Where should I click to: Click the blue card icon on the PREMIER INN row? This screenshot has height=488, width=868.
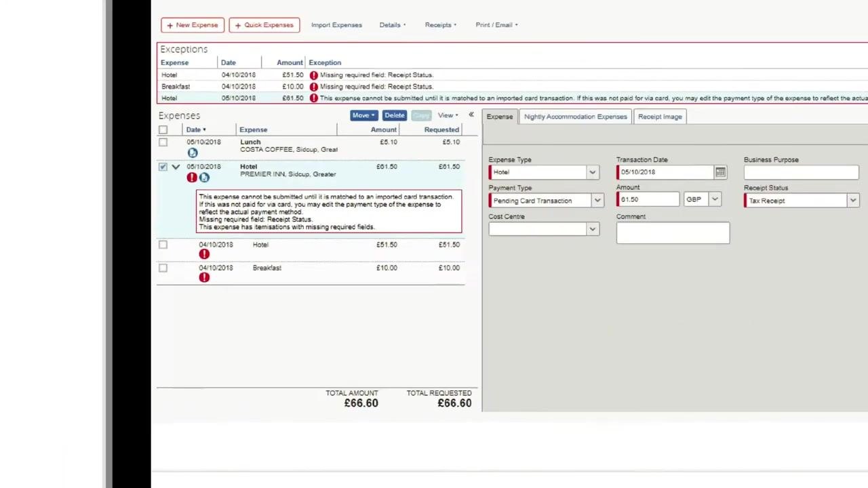(x=204, y=178)
